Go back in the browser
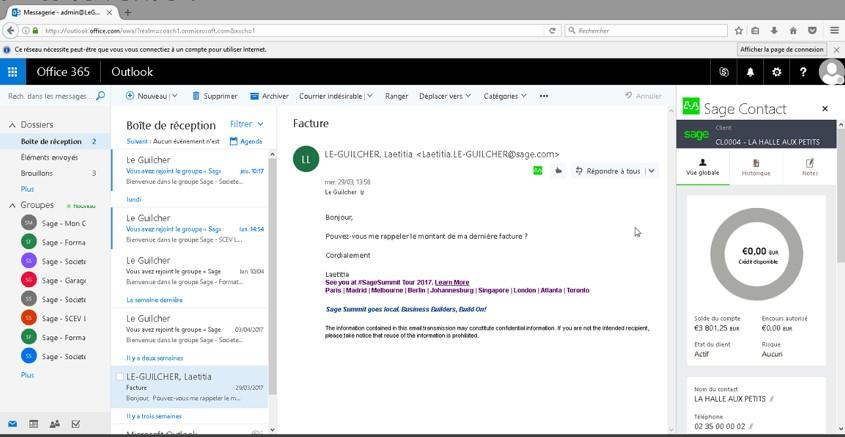The width and height of the screenshot is (845, 437). pos(11,31)
